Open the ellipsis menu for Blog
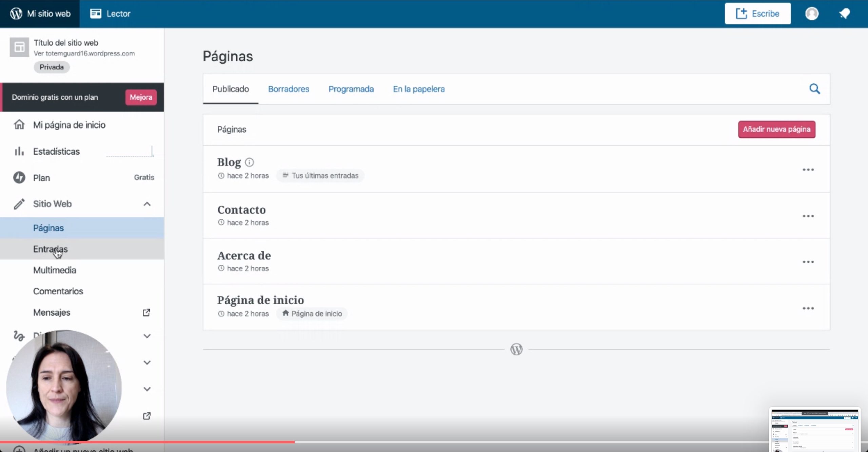 [x=808, y=169]
